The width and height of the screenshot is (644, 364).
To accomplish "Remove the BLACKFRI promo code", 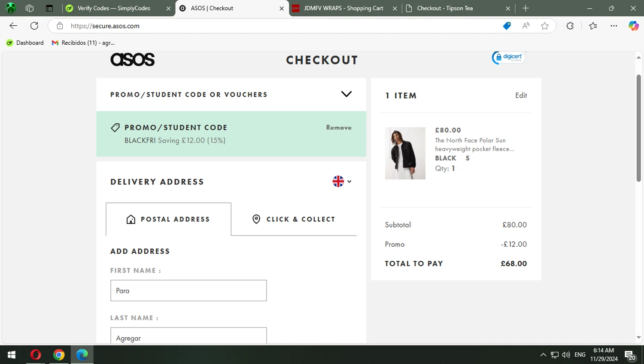I will [x=338, y=128].
